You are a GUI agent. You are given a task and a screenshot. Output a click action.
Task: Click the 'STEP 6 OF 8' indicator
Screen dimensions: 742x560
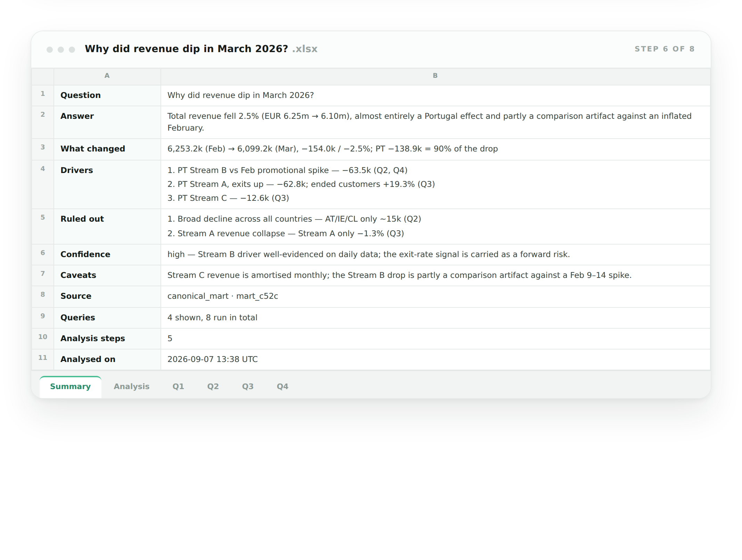point(665,49)
